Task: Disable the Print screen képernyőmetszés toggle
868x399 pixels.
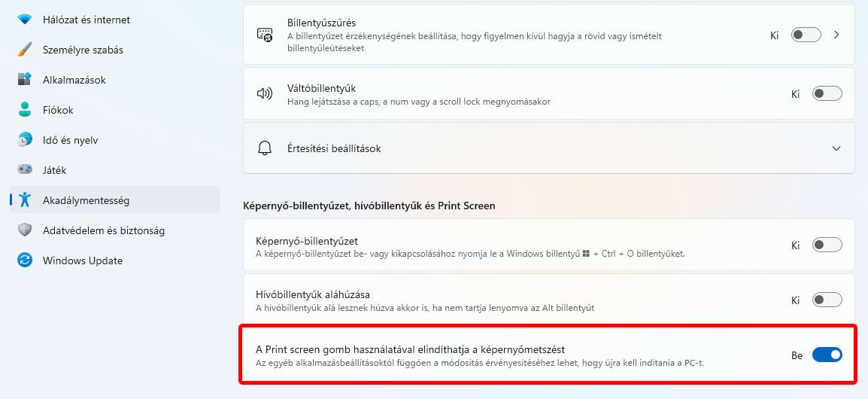Action: 827,355
